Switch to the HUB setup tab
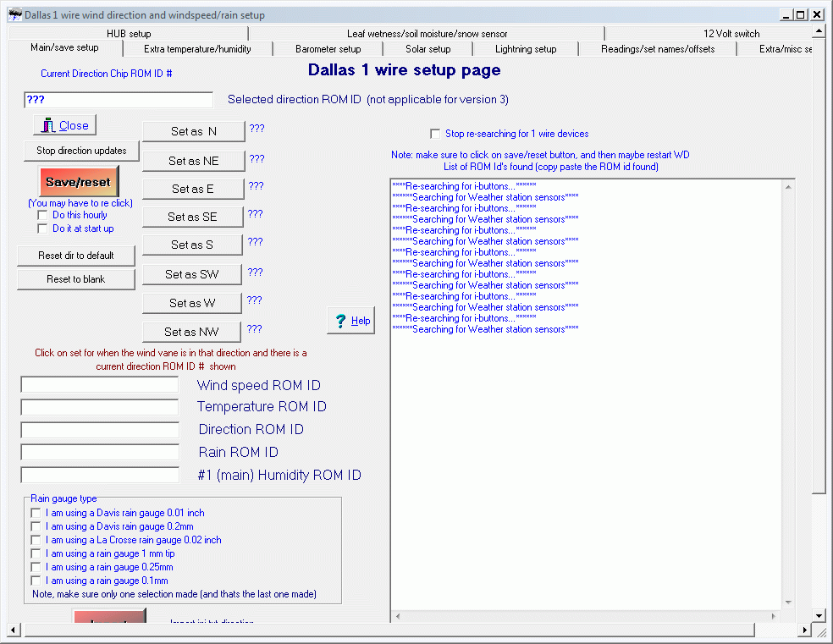Image resolution: width=833 pixels, height=644 pixels. point(129,34)
